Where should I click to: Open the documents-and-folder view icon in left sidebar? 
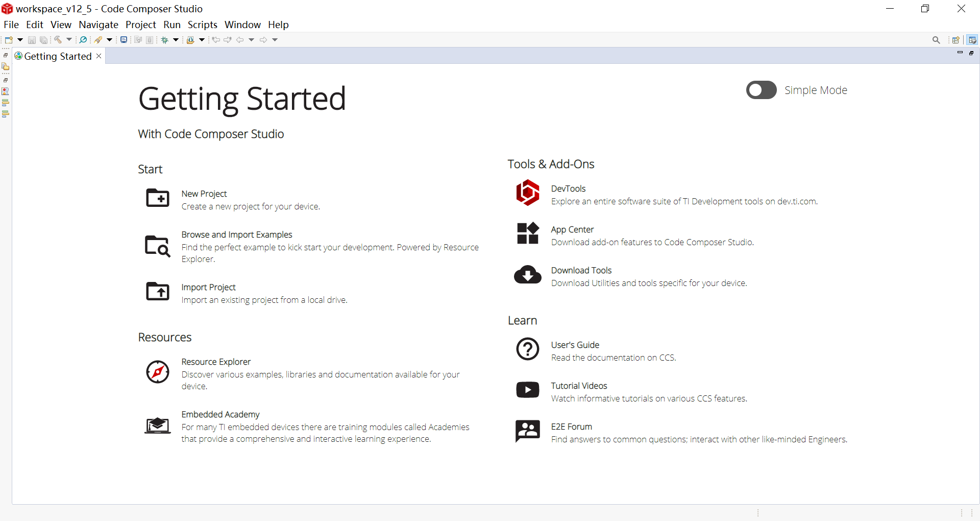pyautogui.click(x=6, y=66)
